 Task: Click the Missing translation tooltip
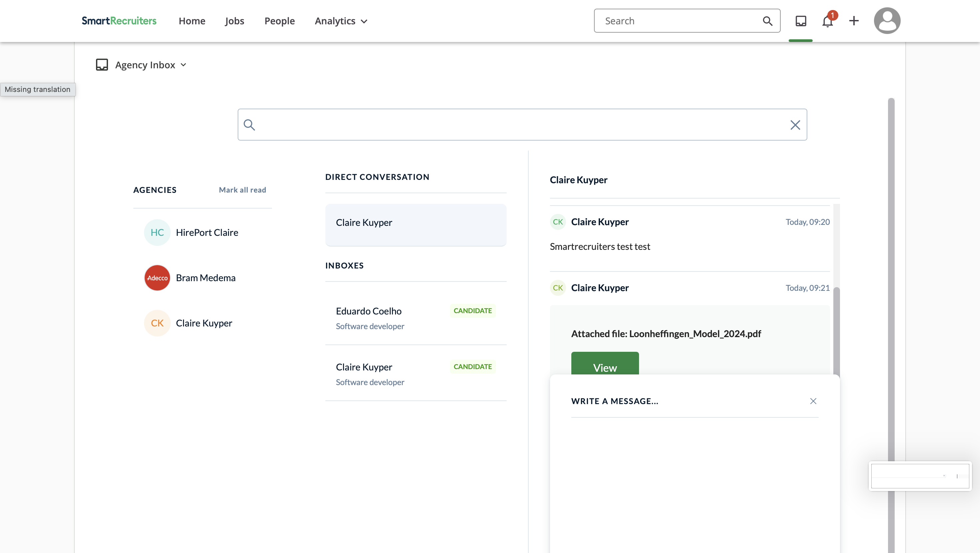(38, 89)
